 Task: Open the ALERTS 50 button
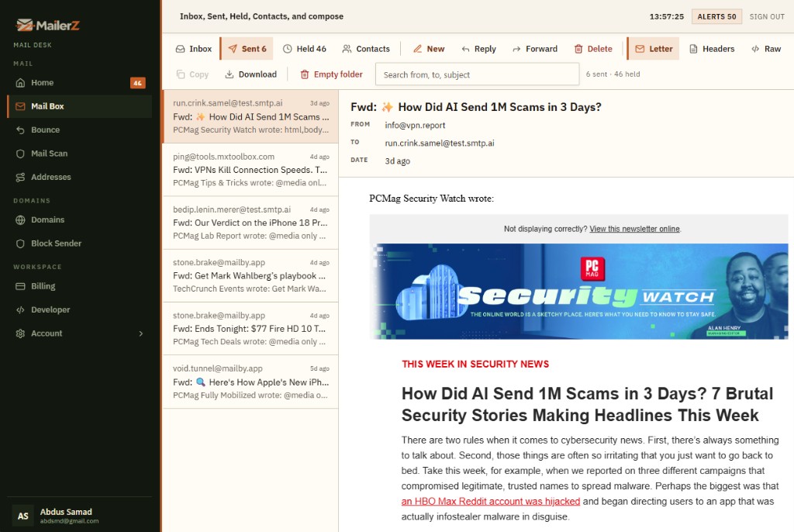click(x=716, y=17)
